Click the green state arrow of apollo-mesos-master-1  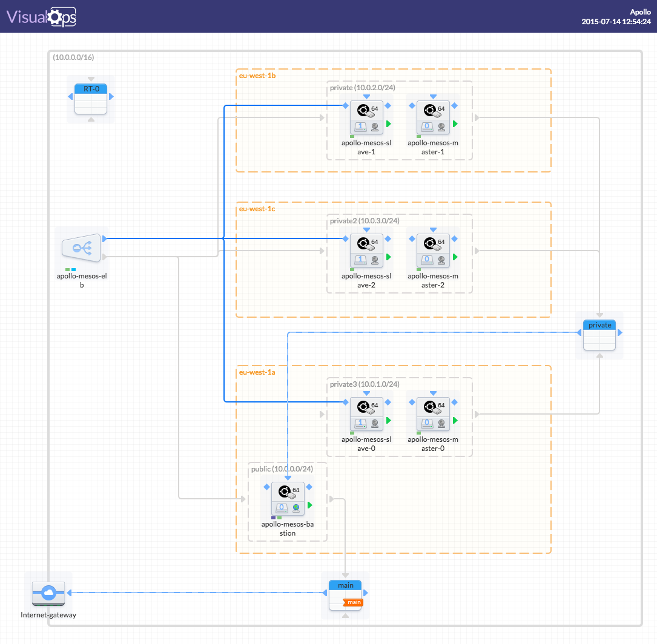click(455, 124)
